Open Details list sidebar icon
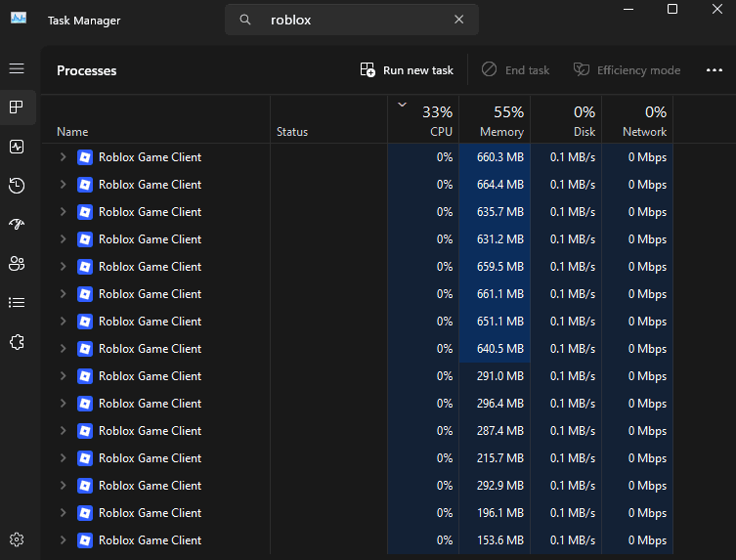 coord(17,303)
